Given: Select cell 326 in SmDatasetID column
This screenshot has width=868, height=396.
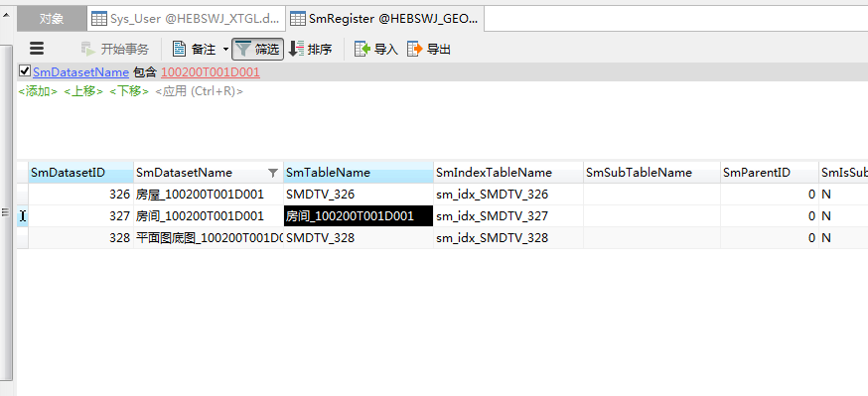Looking at the screenshot, I should 80,195.
